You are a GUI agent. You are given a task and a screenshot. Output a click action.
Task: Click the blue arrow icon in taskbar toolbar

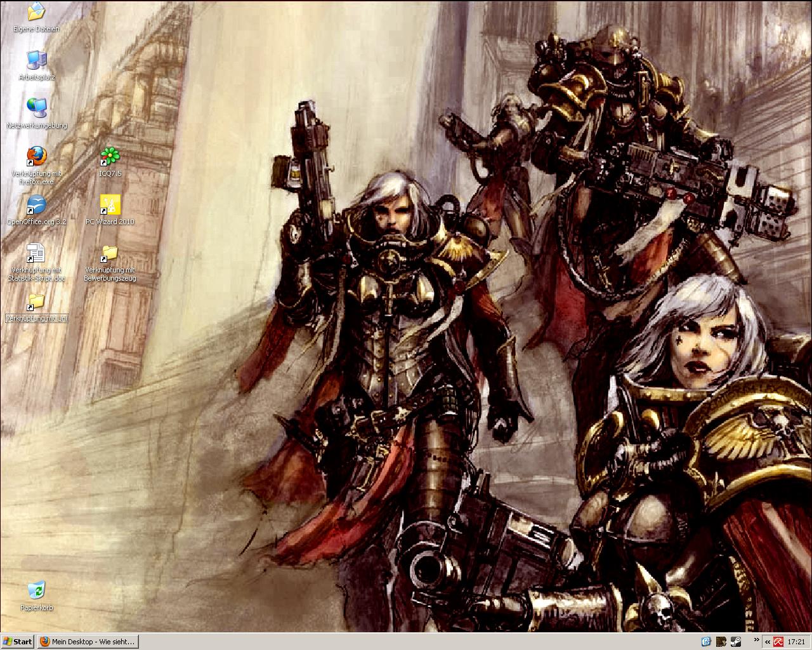(706, 641)
